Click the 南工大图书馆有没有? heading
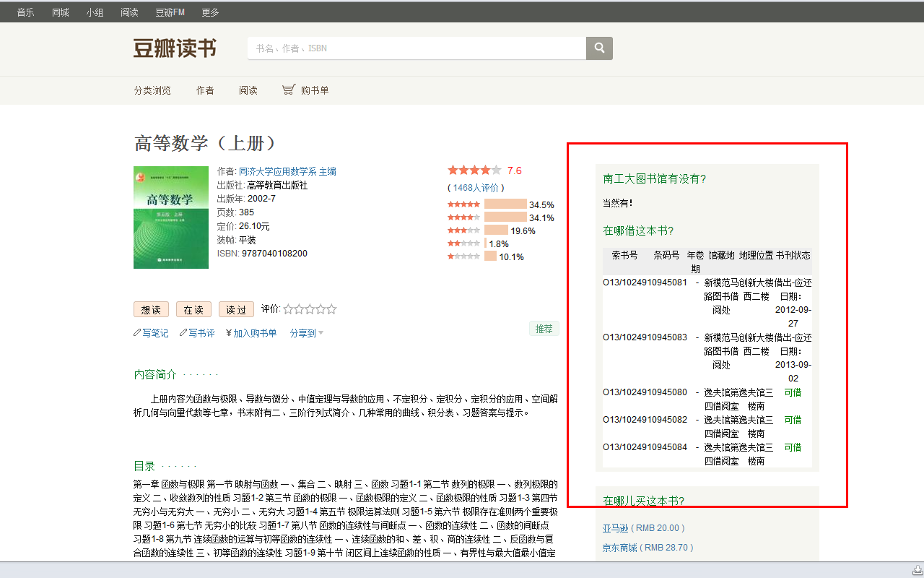The width and height of the screenshot is (924, 578). point(655,178)
